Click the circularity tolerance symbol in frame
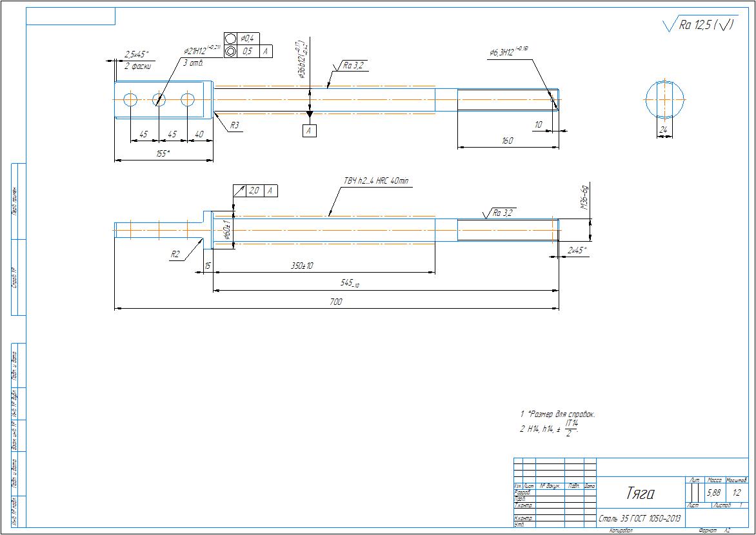 click(x=230, y=39)
